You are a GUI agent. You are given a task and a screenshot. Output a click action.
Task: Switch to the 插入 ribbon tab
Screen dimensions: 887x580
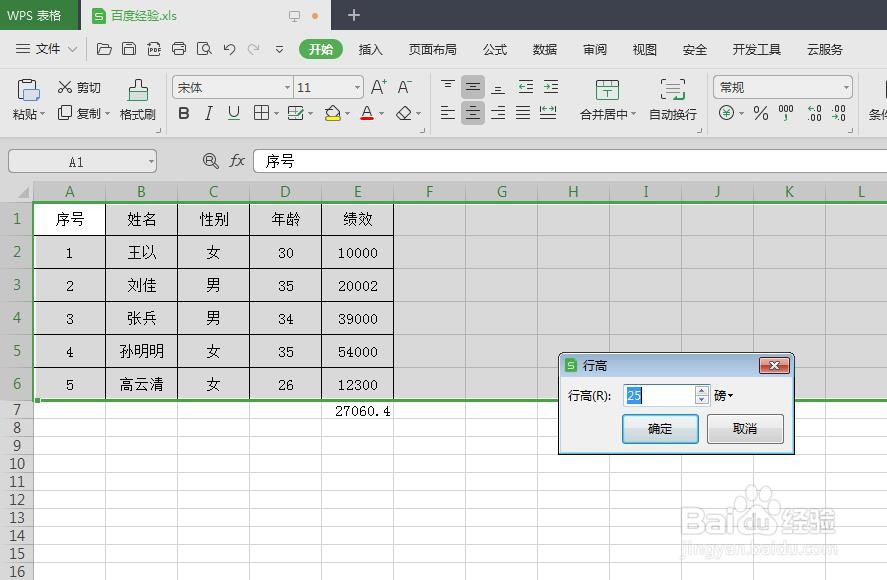(371, 49)
